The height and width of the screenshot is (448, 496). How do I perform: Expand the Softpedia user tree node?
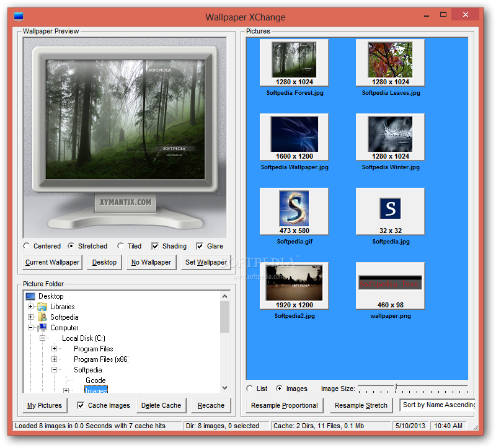[30, 317]
